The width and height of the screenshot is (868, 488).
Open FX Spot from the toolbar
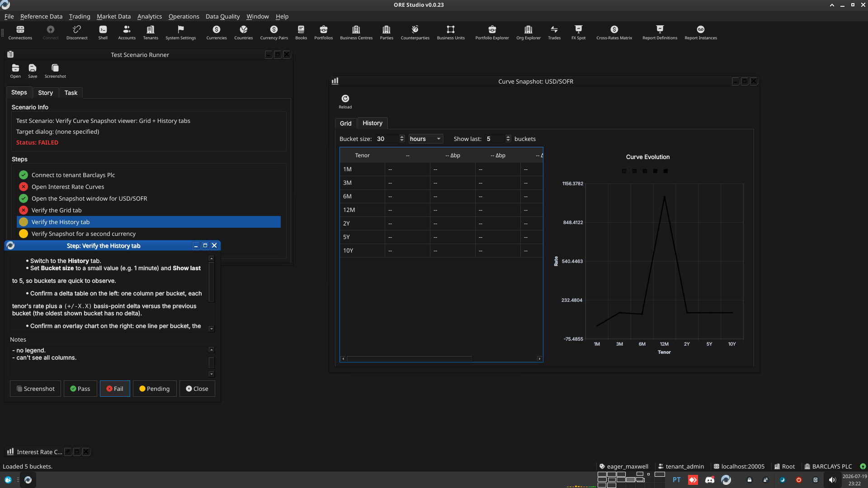coord(578,32)
